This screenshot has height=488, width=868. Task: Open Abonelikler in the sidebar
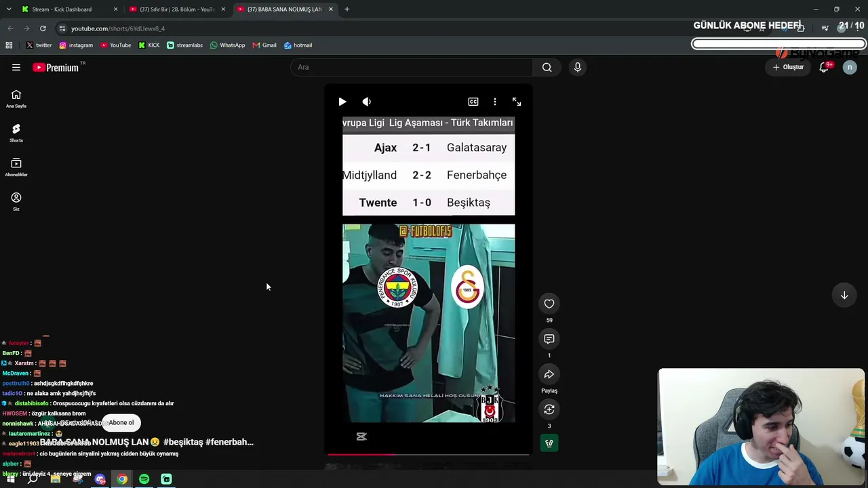pyautogui.click(x=16, y=167)
